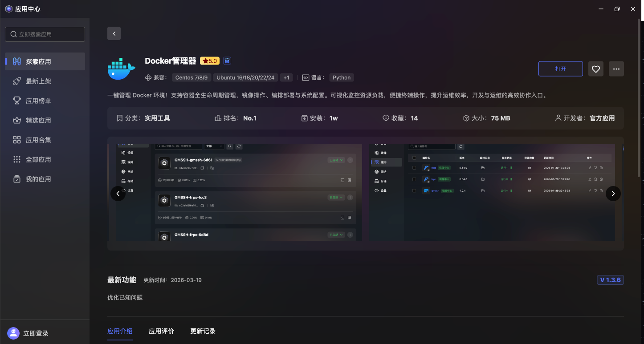The image size is (644, 344).
Task: Click the V 1.3.6 version badge
Action: coord(611,280)
